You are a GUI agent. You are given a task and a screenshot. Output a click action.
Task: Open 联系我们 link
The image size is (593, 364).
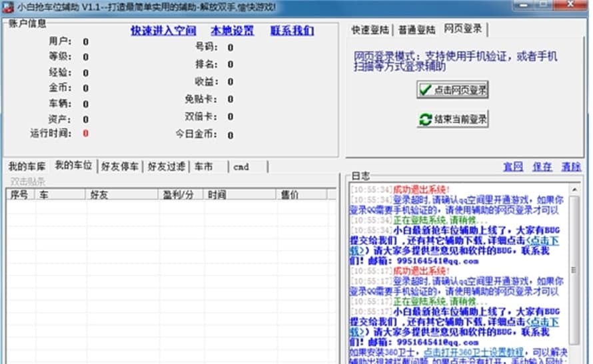[292, 31]
